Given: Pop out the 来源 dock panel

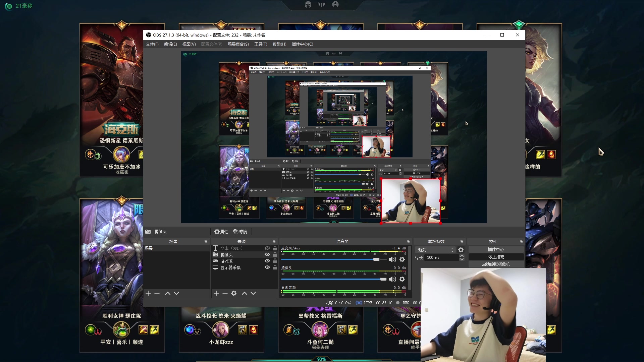Looking at the screenshot, I should click(274, 241).
